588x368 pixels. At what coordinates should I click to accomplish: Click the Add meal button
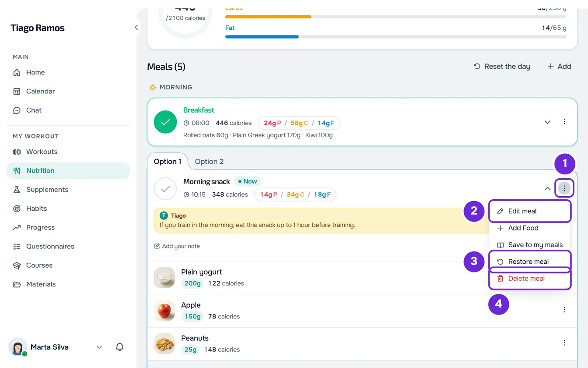coord(559,67)
